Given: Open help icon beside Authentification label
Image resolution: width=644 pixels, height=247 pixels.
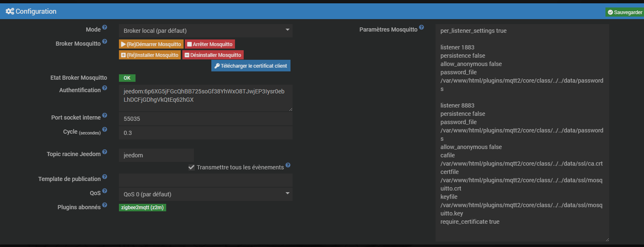Looking at the screenshot, I should click(x=105, y=88).
